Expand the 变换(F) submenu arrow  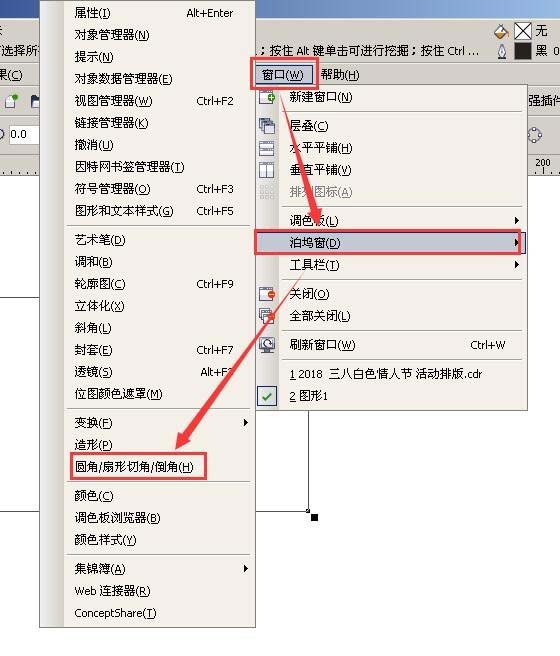pyautogui.click(x=246, y=423)
